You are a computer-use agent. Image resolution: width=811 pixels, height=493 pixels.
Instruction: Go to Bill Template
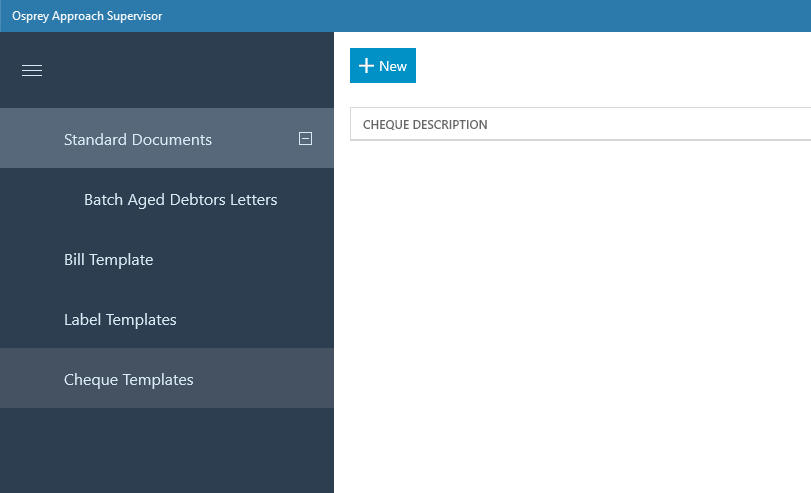point(167,259)
